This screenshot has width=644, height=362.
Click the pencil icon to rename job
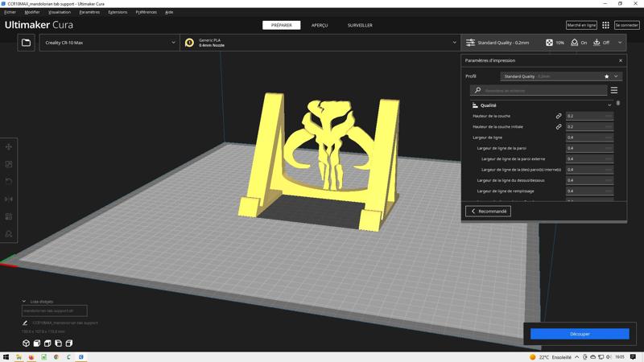tap(25, 323)
